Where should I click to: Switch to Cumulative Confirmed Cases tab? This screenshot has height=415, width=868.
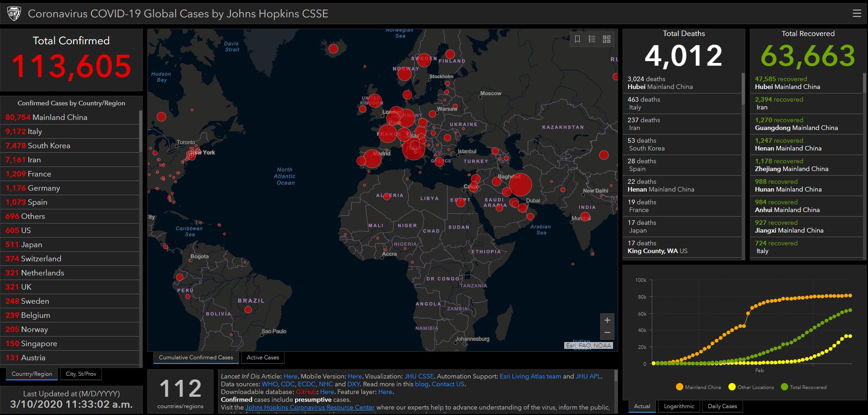point(196,358)
